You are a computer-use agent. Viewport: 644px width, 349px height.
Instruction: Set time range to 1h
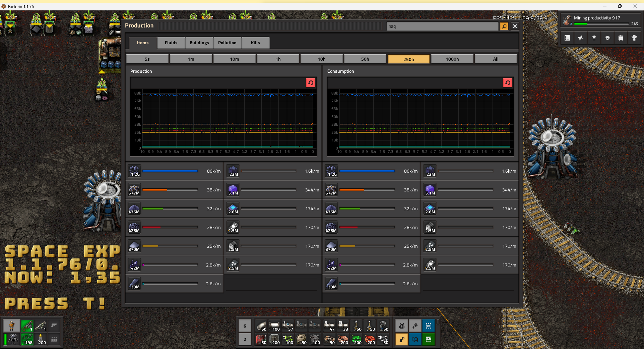click(278, 59)
